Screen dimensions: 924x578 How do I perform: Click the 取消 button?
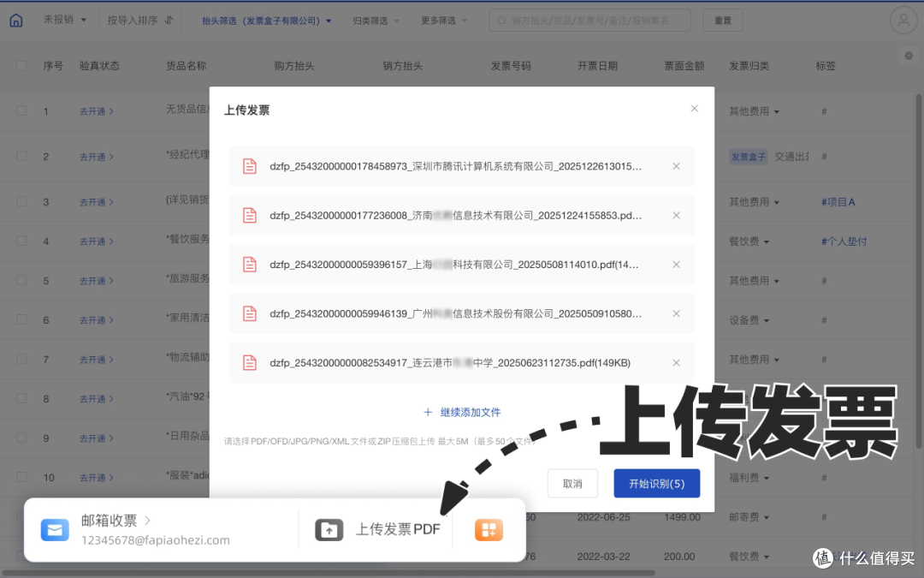tap(572, 484)
